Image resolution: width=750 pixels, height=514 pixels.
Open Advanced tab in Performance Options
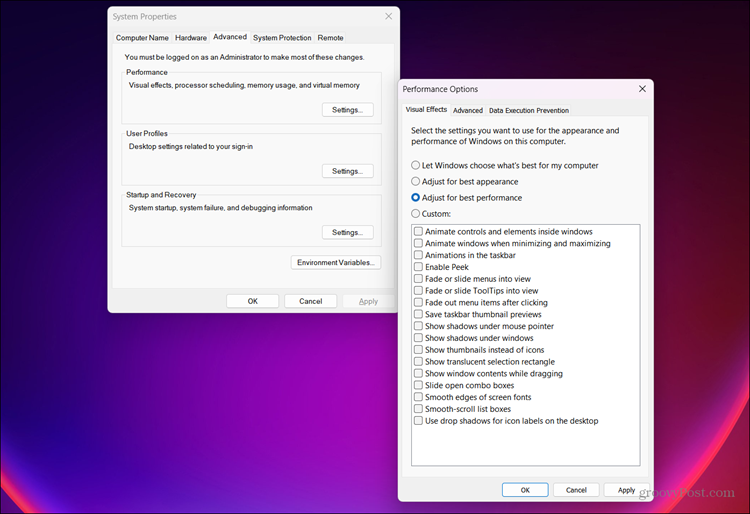(468, 110)
